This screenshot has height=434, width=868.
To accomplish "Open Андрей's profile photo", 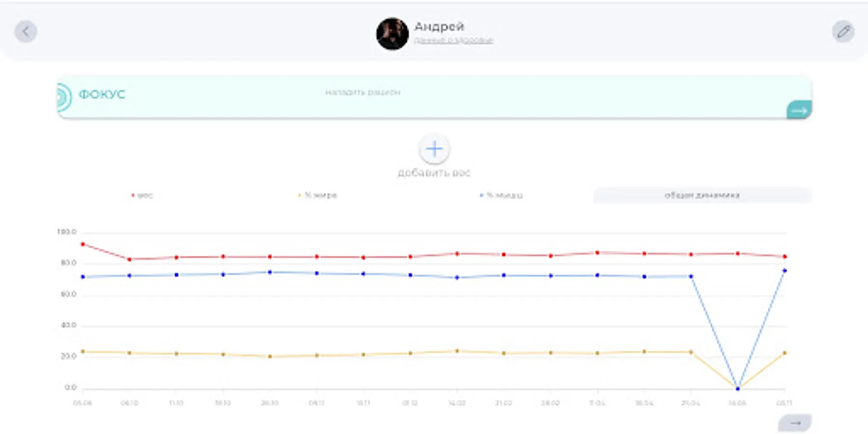I will [x=392, y=34].
